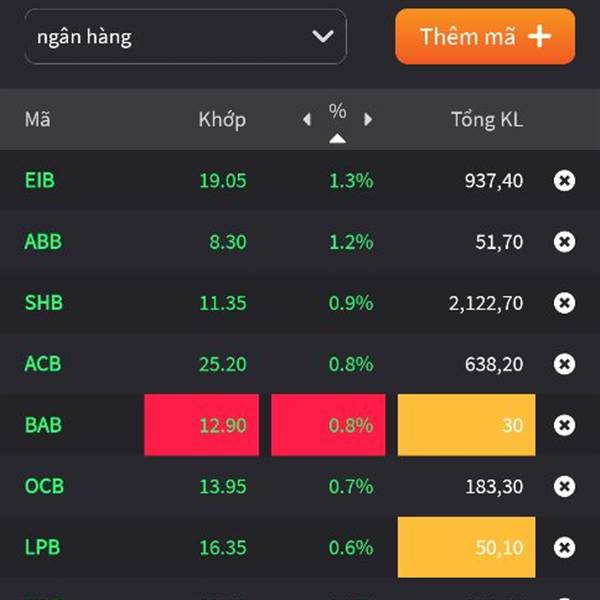Open the EIB stock symbol
The height and width of the screenshot is (600, 600).
point(40,180)
